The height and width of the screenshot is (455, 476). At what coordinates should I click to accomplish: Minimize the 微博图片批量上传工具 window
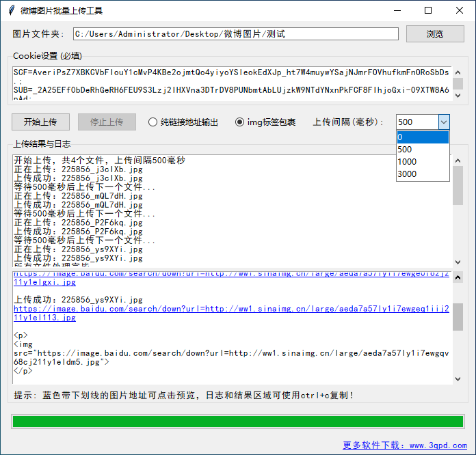tap(397, 10)
